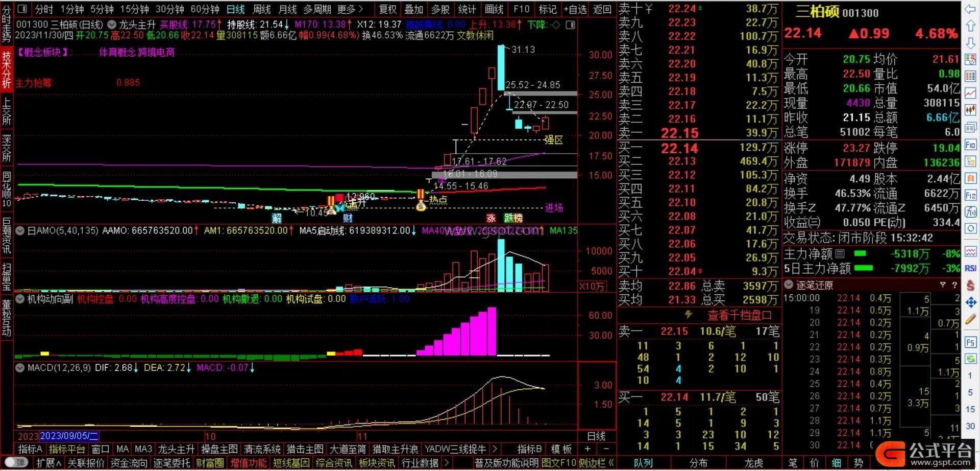Screen dimensions: 980x471
Task: Toggle 叠加 overlay mode
Action: point(414,9)
